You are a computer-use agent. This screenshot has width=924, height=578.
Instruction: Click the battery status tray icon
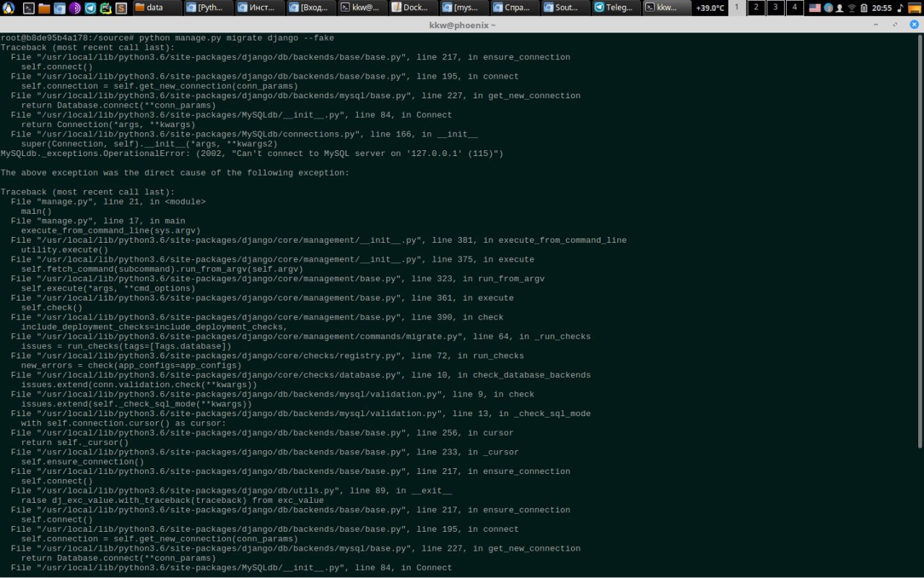pos(864,8)
